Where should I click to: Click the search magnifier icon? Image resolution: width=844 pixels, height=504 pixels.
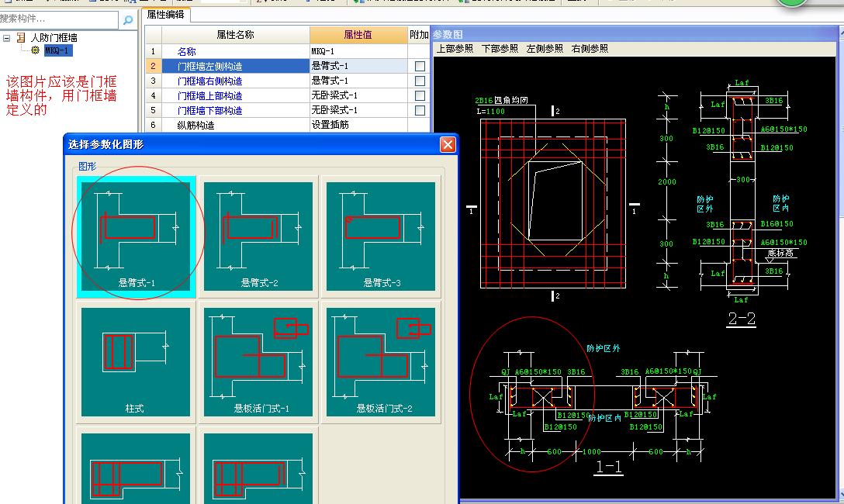(x=127, y=20)
